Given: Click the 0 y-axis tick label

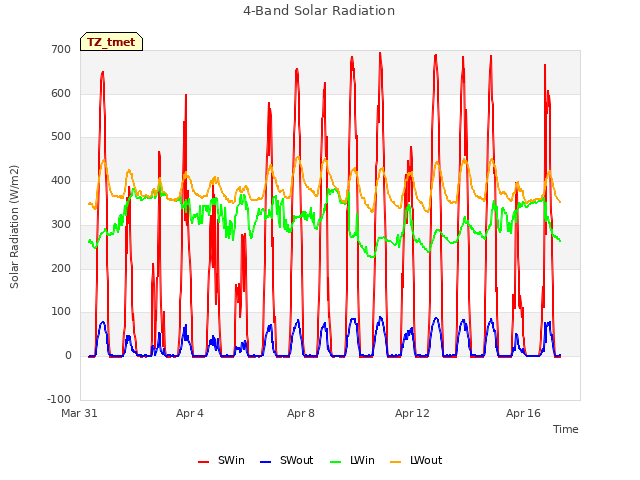Looking at the screenshot, I should pos(68,356).
